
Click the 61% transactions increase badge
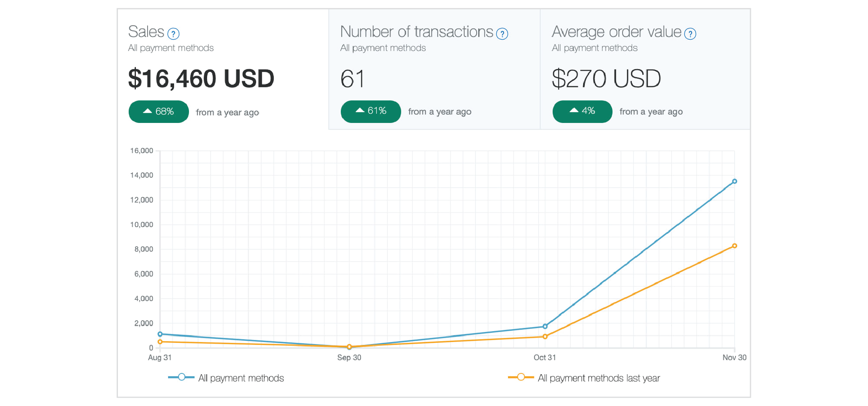tap(371, 111)
